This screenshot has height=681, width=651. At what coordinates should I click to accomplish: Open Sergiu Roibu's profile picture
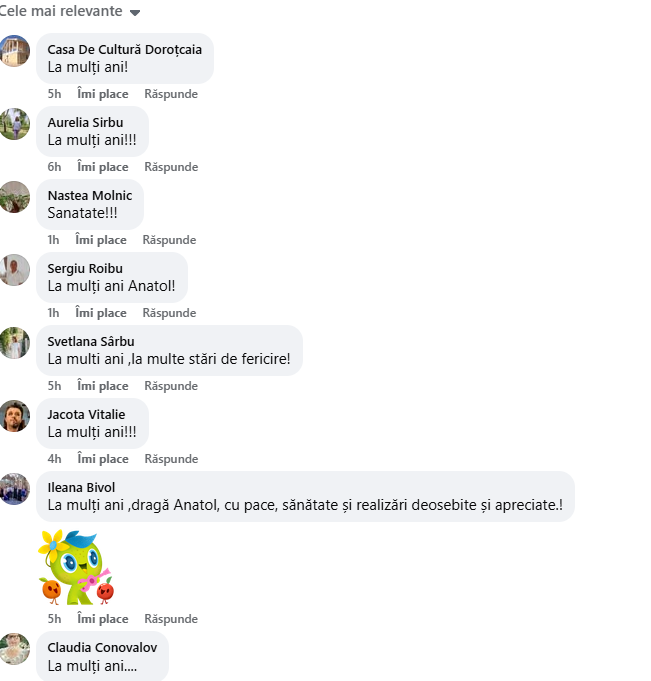point(14,270)
